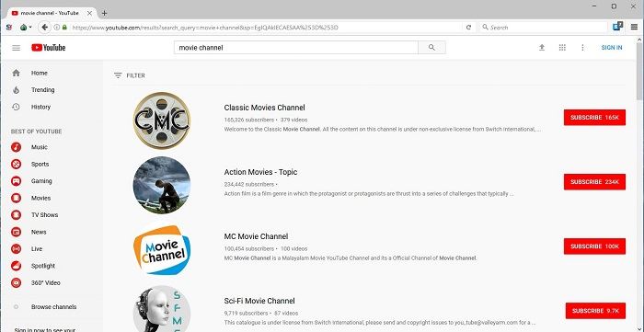The height and width of the screenshot is (332, 644).
Task: Subscribe to Classic Movies Channel
Action: click(x=594, y=118)
